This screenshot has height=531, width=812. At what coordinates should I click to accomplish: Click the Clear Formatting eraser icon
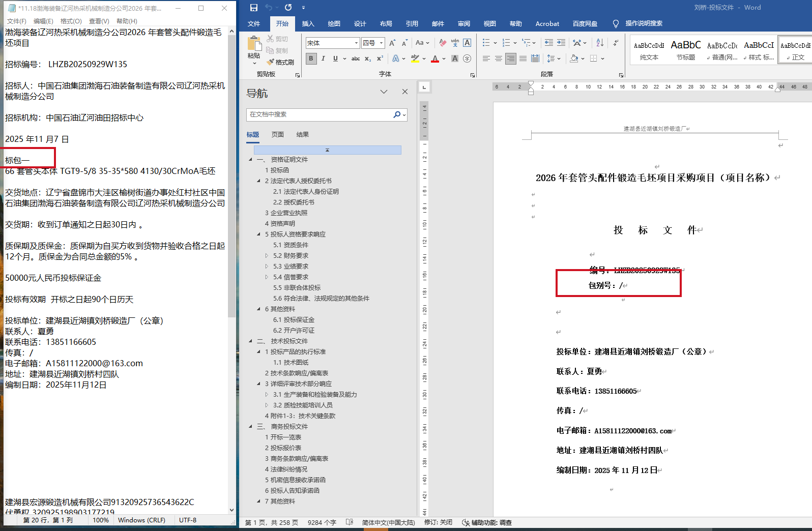[x=443, y=43]
